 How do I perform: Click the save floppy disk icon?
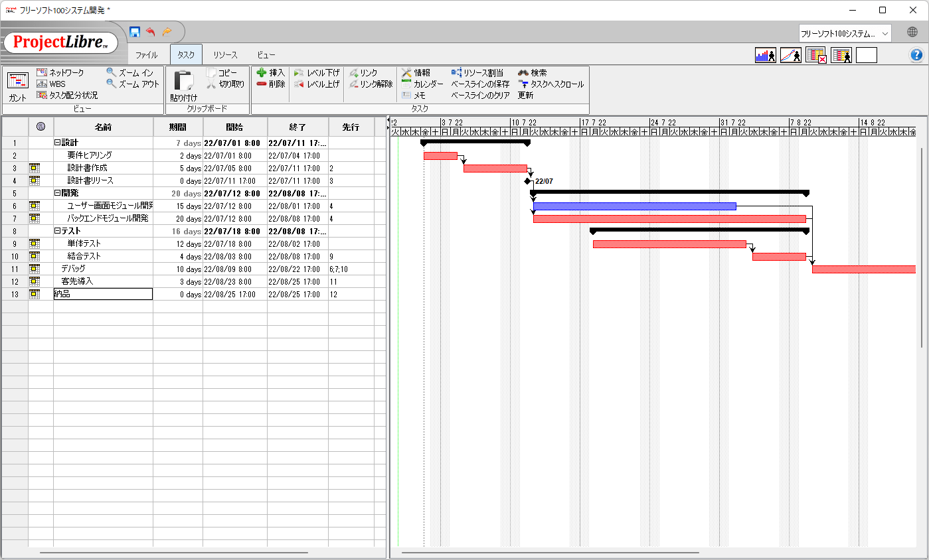click(x=135, y=32)
